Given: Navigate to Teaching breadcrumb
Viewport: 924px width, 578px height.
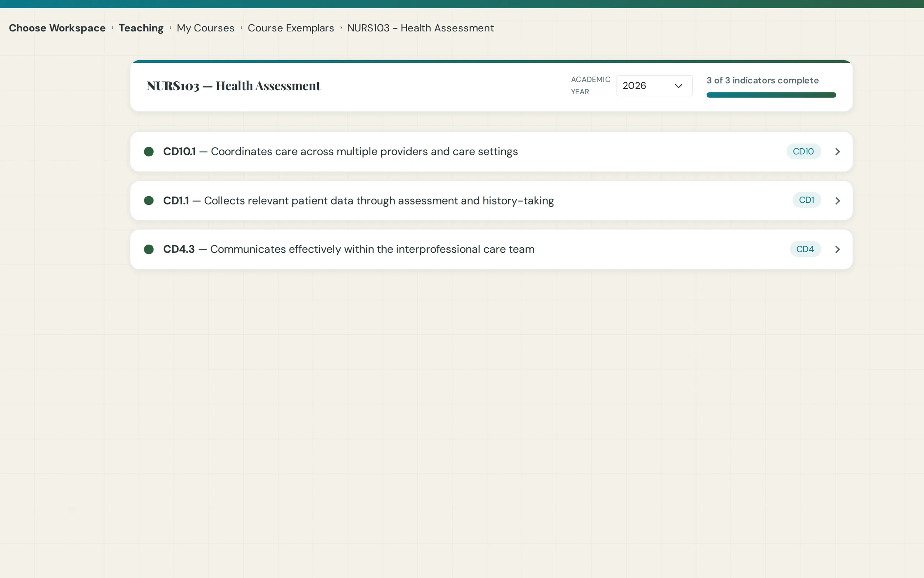Looking at the screenshot, I should (141, 28).
